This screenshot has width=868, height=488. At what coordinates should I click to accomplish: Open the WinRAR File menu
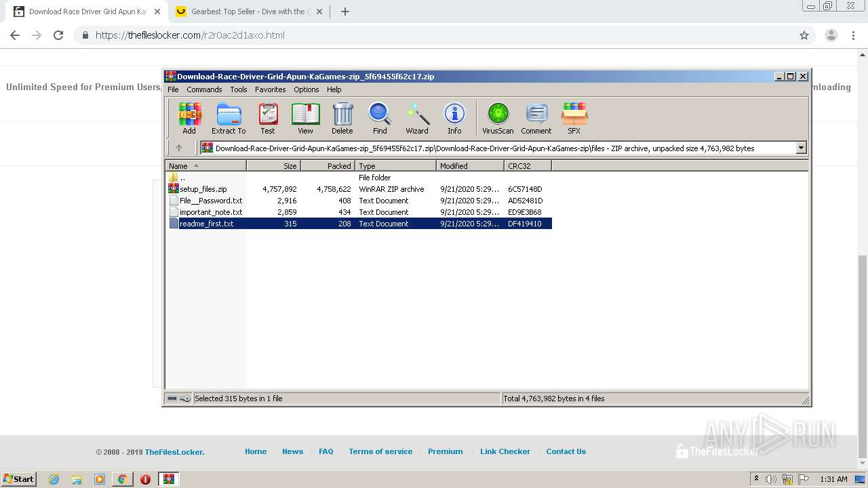pyautogui.click(x=173, y=89)
